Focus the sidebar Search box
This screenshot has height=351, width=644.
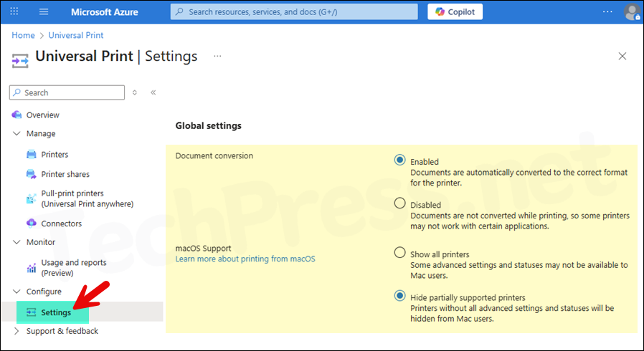(67, 92)
